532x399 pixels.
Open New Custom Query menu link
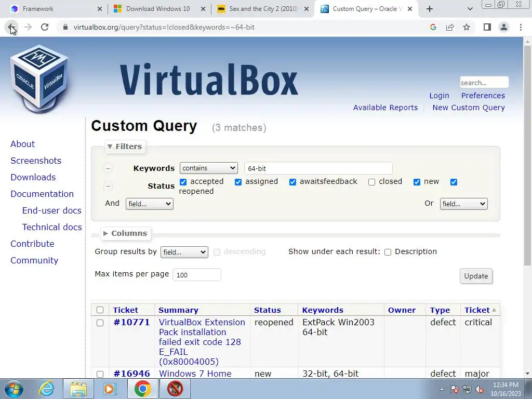point(469,108)
